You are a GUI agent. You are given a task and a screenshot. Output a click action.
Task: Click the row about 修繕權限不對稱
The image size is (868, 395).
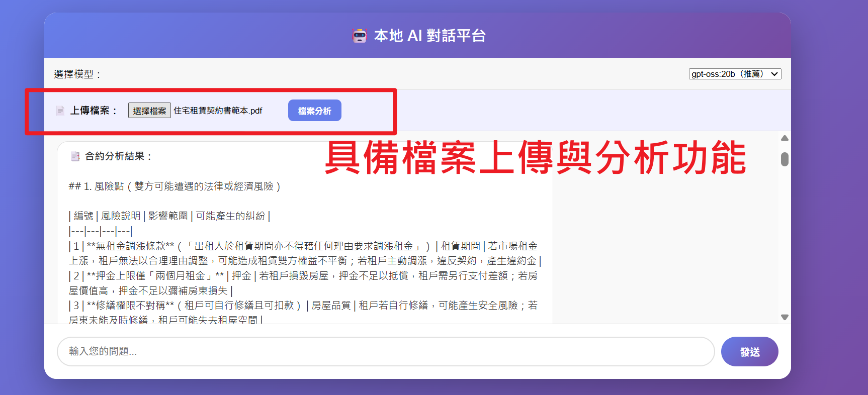(x=303, y=313)
